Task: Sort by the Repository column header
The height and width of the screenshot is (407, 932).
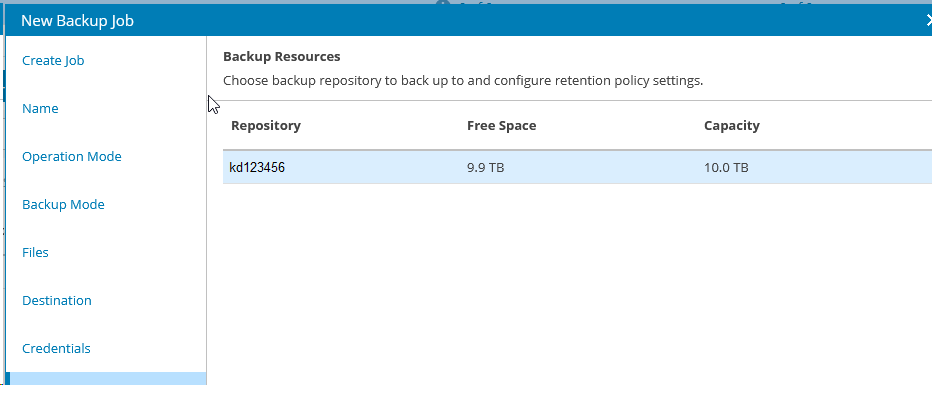Action: point(266,126)
